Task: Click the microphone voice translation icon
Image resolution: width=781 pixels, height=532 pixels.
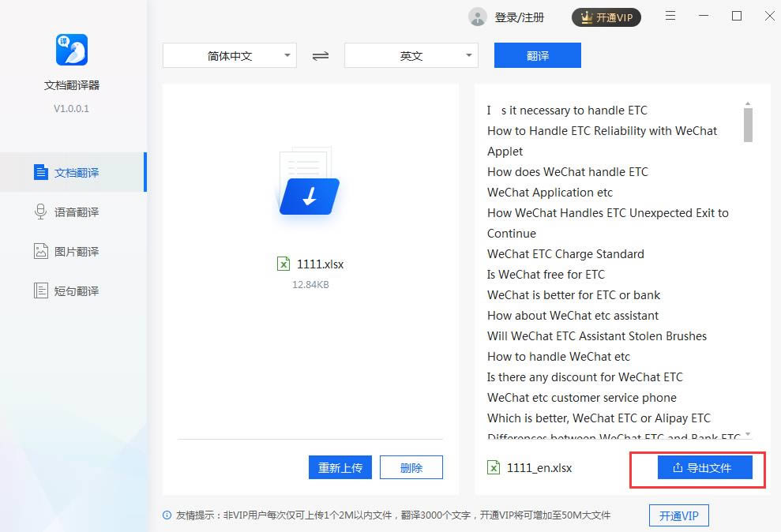Action: click(x=41, y=212)
